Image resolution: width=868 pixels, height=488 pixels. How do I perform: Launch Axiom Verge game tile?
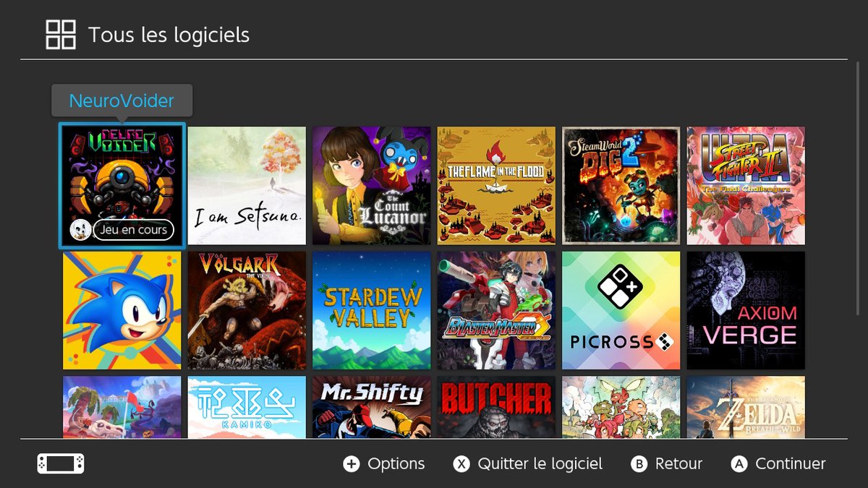point(746,311)
